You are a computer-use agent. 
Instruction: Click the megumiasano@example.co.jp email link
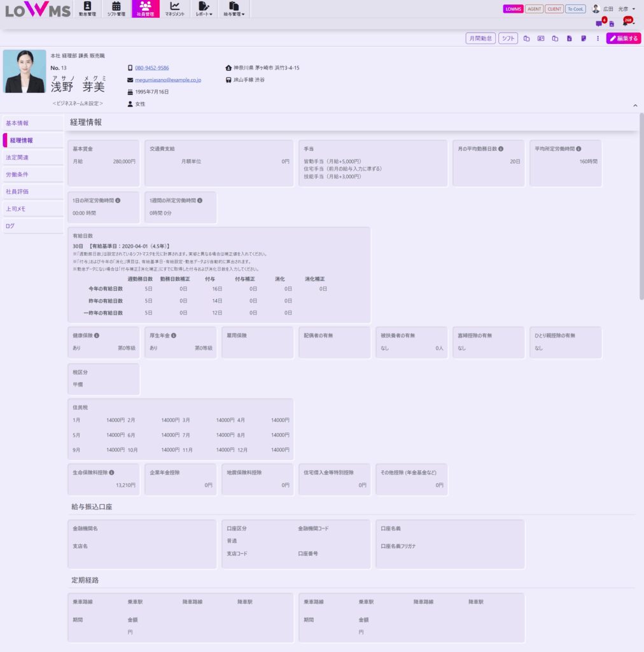168,80
